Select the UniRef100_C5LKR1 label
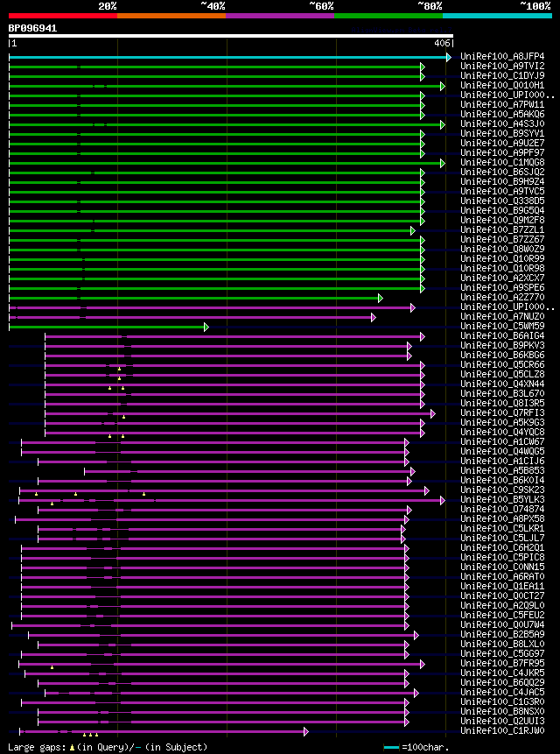560x754 pixels. coord(502,527)
